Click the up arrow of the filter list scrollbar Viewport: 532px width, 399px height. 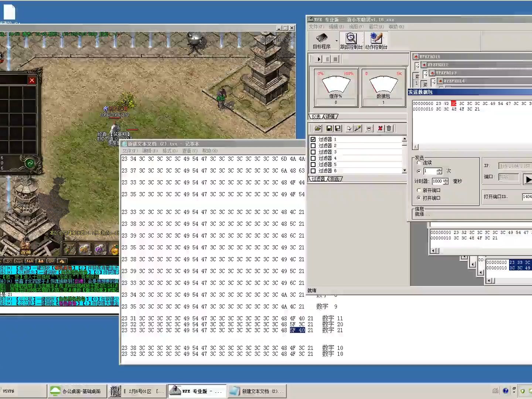click(405, 139)
